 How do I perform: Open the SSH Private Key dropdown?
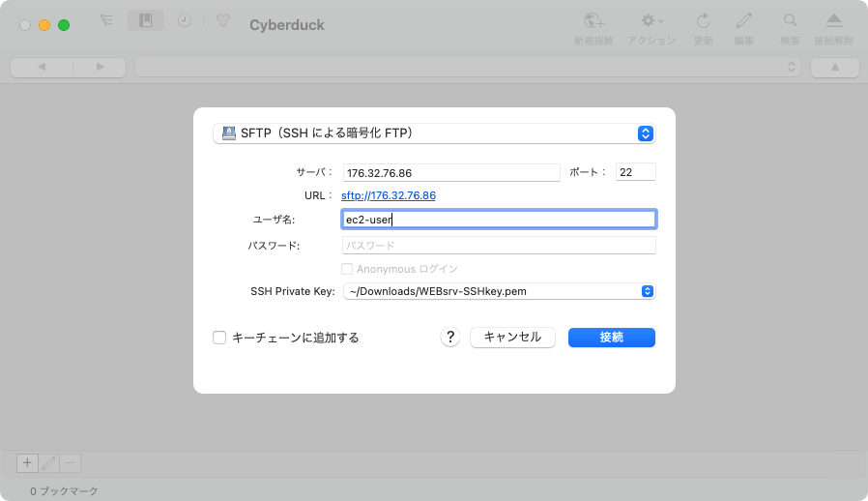pos(499,291)
